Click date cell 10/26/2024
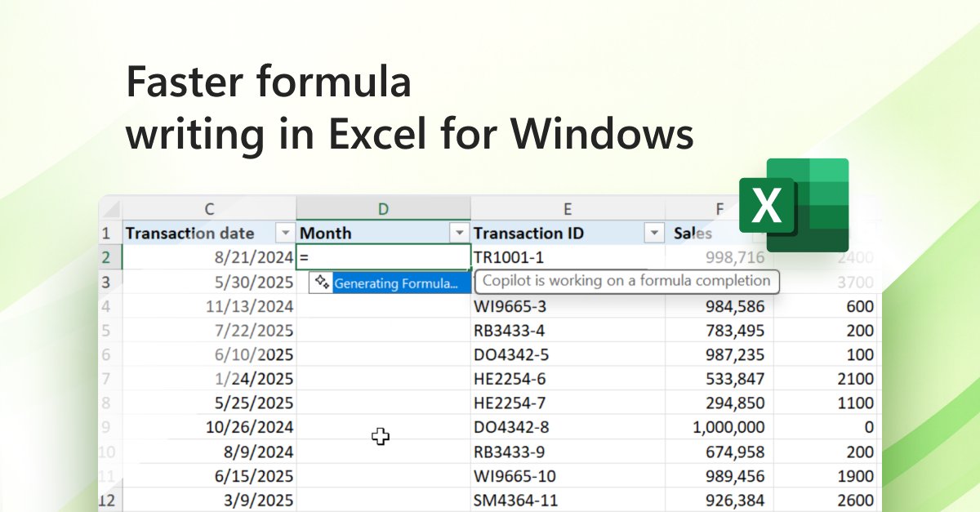The width and height of the screenshot is (980, 512). click(x=209, y=427)
